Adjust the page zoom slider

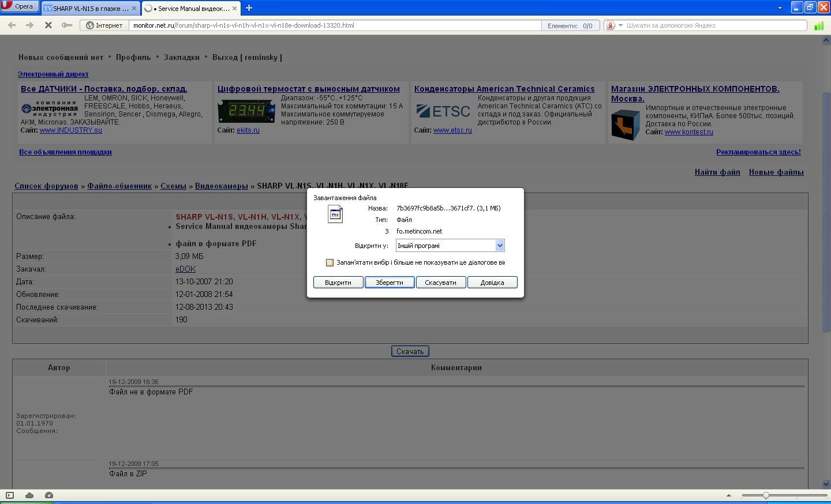pyautogui.click(x=766, y=495)
